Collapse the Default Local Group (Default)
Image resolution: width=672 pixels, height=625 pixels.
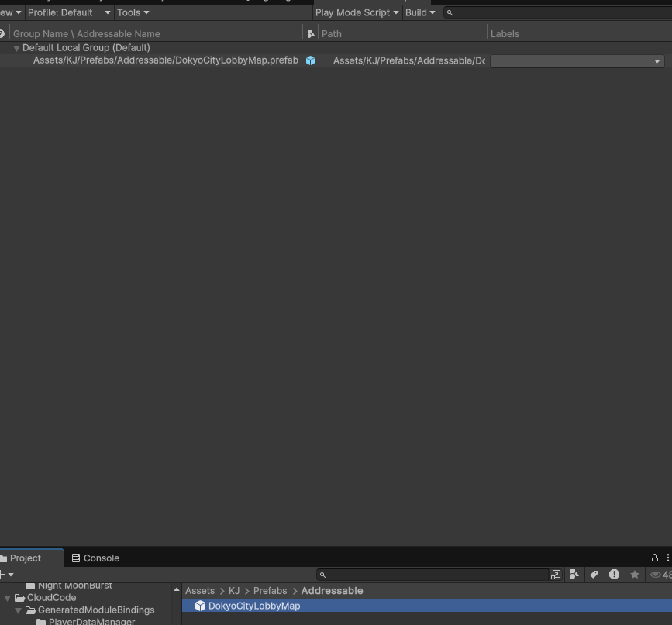pos(16,48)
